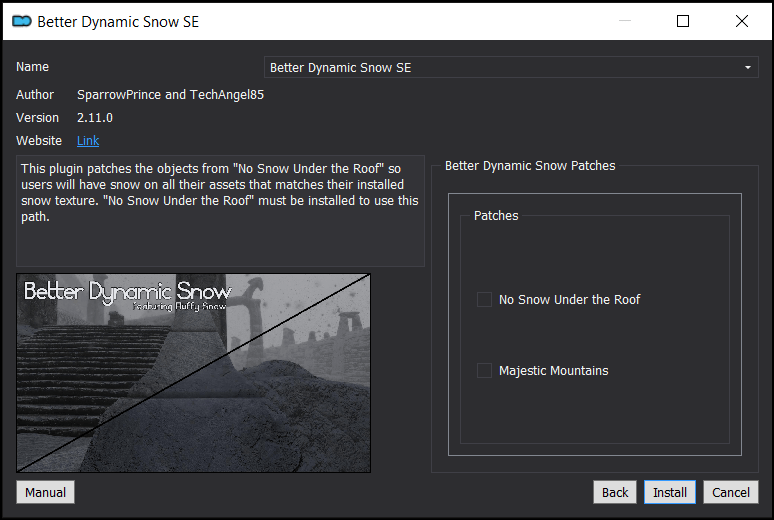Tick the Majestic Mountains patch checkbox
This screenshot has height=520, width=774.
484,370
